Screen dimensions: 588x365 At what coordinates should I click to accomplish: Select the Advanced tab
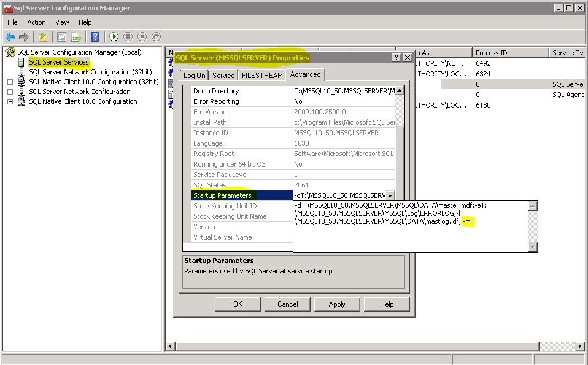tap(305, 74)
